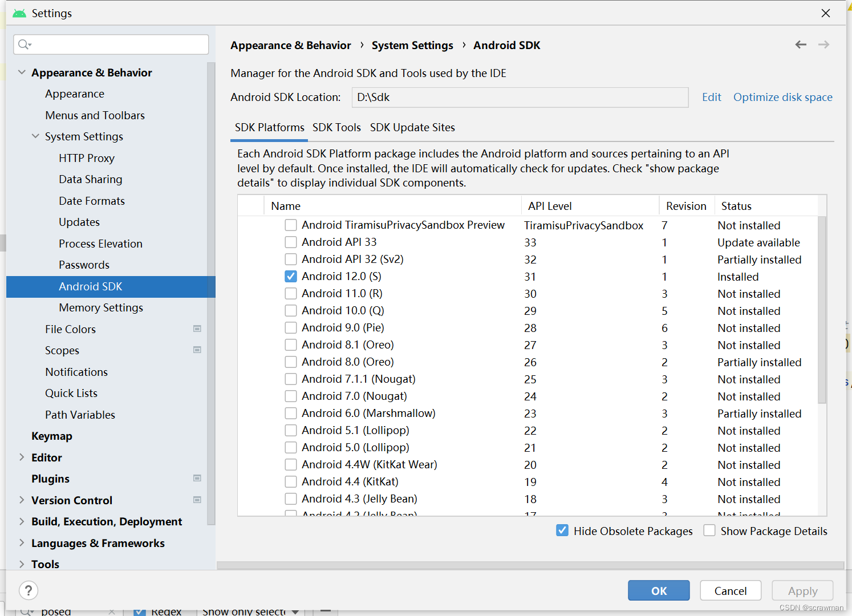
Task: Check the Android 9.0 (Pie) checkbox
Action: [291, 327]
